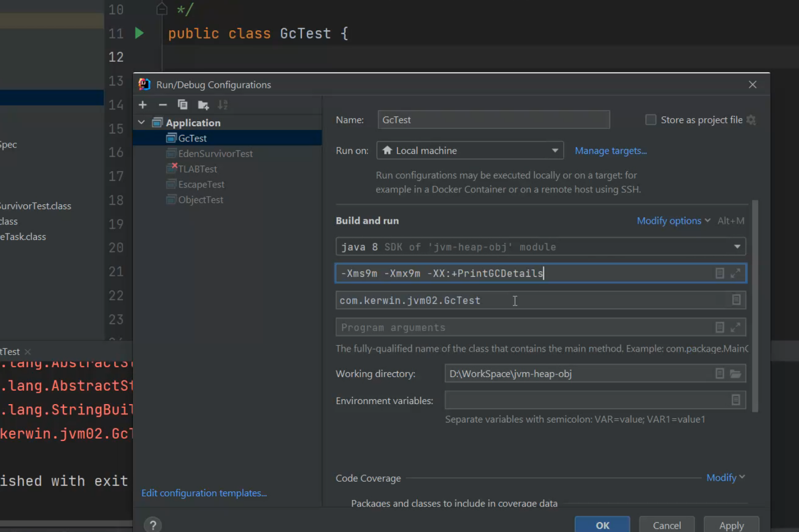Screen dimensions: 799x532
Task: Save configuration to a folder
Action: point(203,105)
